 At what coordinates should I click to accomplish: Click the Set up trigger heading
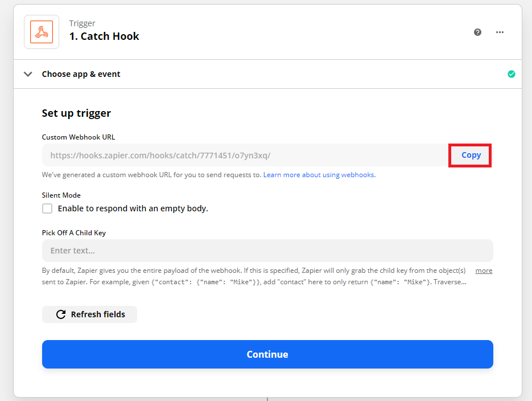pos(76,113)
